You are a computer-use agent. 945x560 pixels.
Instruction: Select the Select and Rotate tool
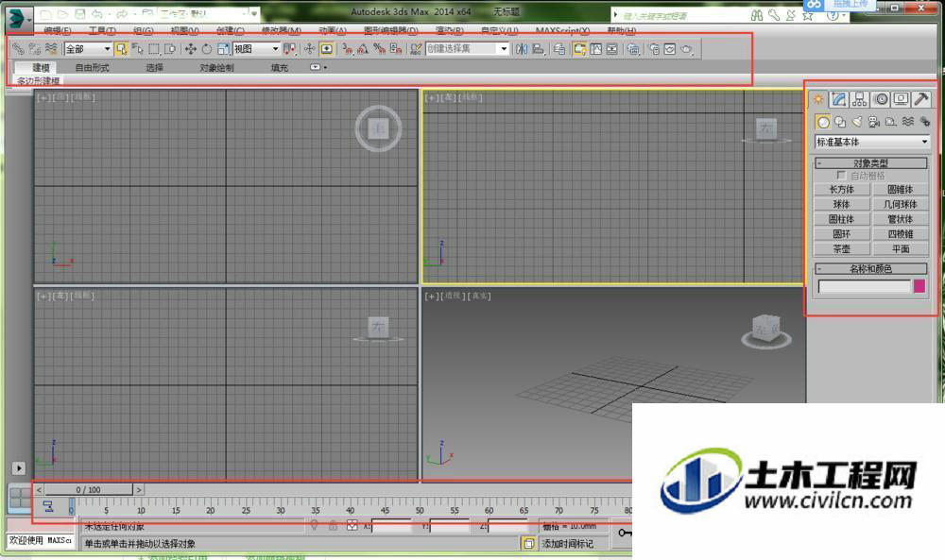207,49
